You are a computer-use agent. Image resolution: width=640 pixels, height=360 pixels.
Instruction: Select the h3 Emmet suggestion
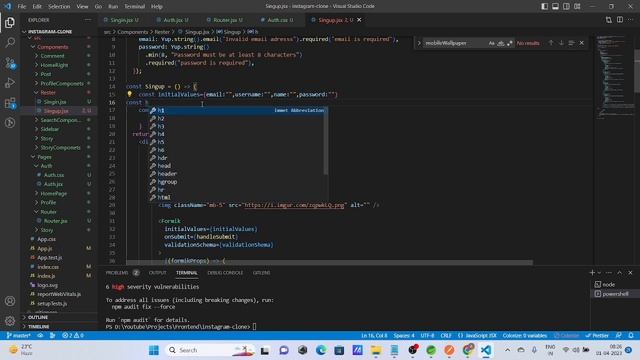(x=161, y=126)
